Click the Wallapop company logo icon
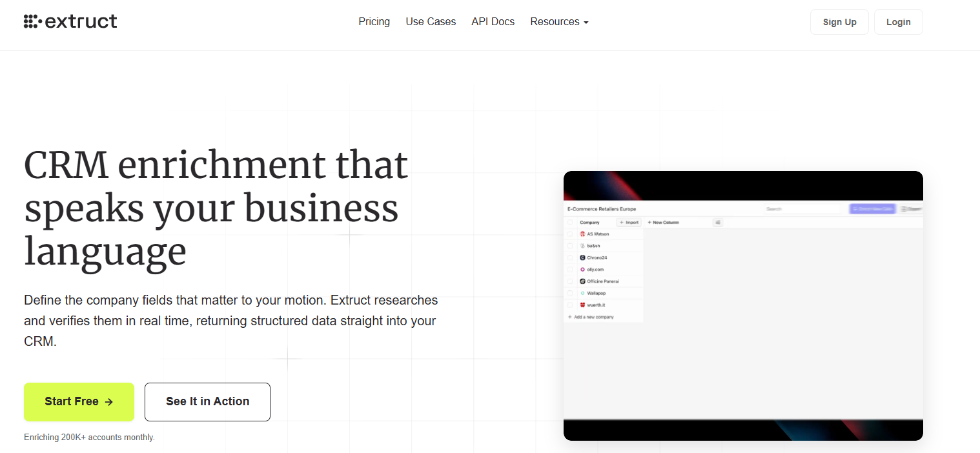This screenshot has width=980, height=453. tap(582, 293)
